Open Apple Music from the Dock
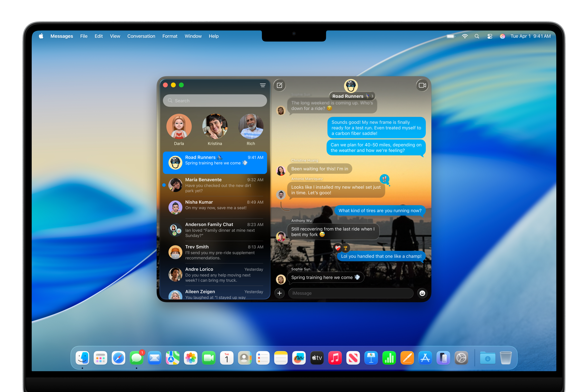The image size is (588, 392). click(335, 358)
